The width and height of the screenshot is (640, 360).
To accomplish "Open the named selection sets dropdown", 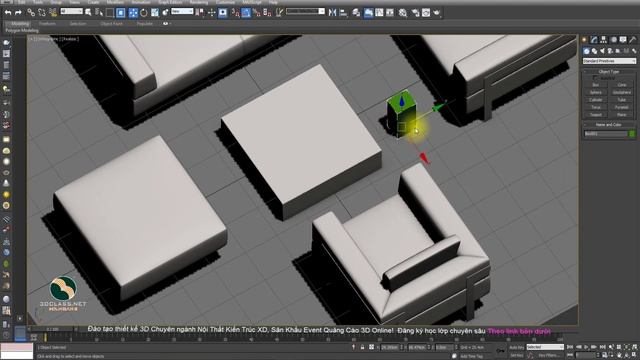I will (x=305, y=11).
